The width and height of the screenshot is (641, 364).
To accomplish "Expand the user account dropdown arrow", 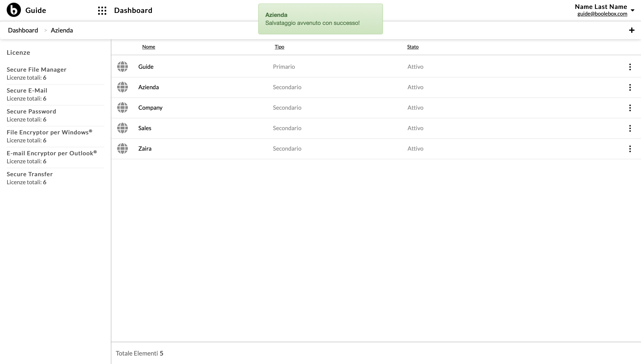I will (x=633, y=10).
